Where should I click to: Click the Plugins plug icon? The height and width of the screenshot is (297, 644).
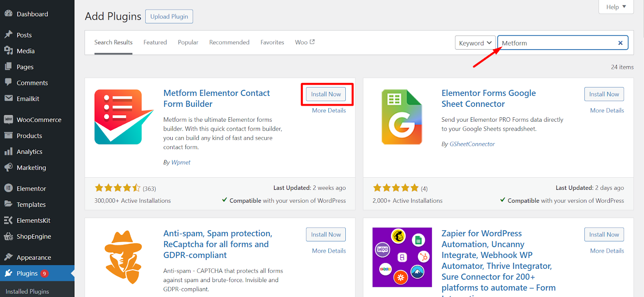(8, 273)
